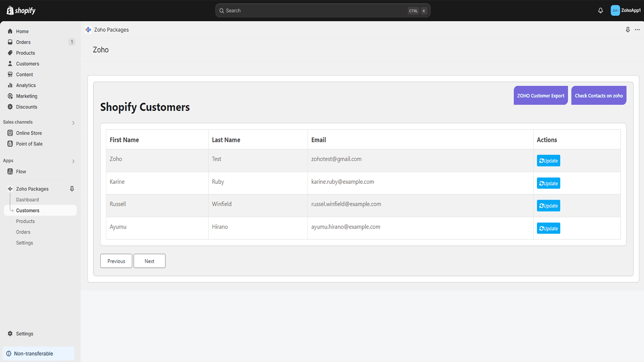The height and width of the screenshot is (362, 644).
Task: Go to the Discounts section
Action: tap(27, 107)
